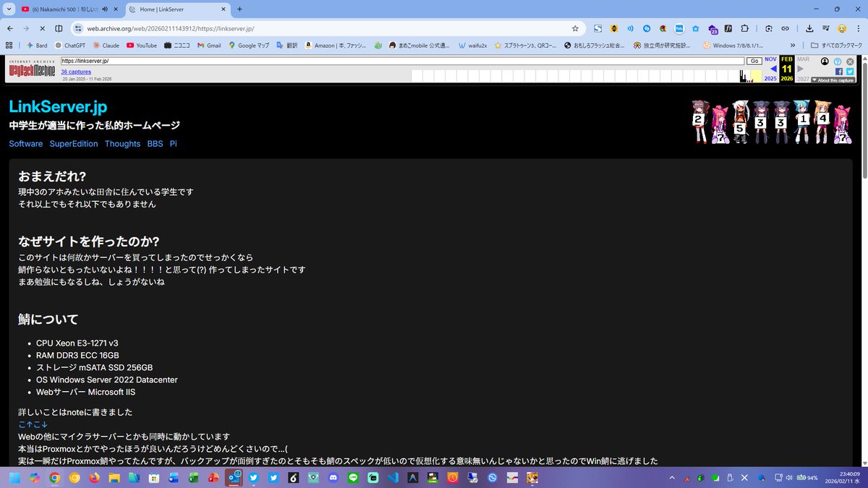This screenshot has height=488, width=868.
Task: Click the LinkServer.jp site title
Action: [x=58, y=106]
